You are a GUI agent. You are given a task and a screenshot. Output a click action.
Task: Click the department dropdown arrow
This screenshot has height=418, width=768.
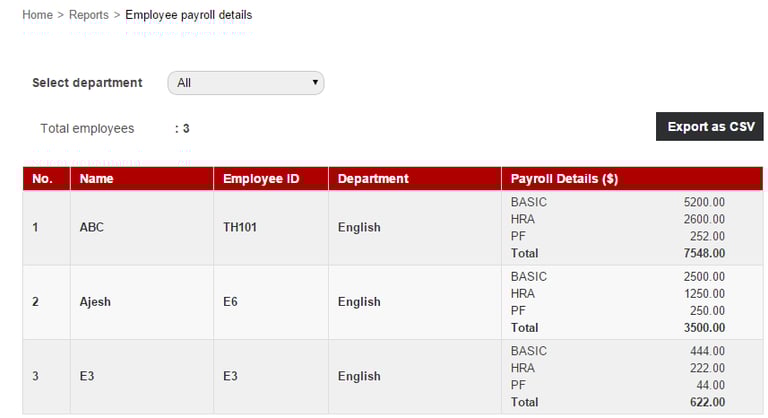(x=315, y=83)
